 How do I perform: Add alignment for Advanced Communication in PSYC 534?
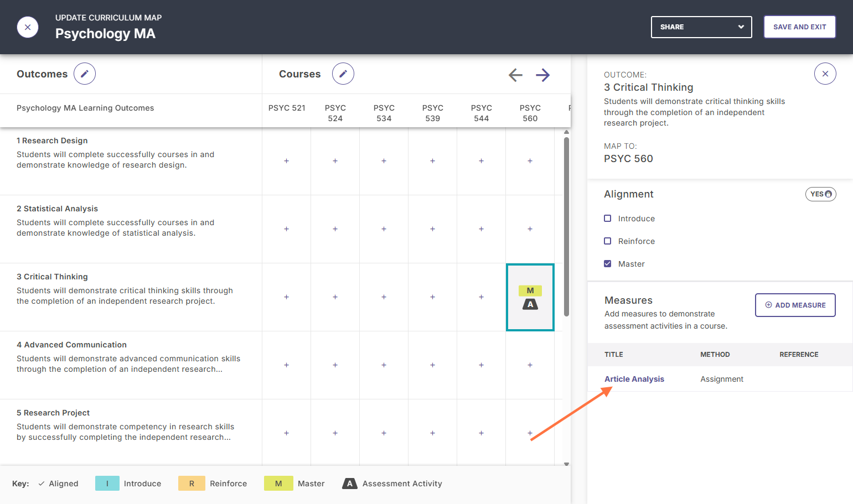384,365
